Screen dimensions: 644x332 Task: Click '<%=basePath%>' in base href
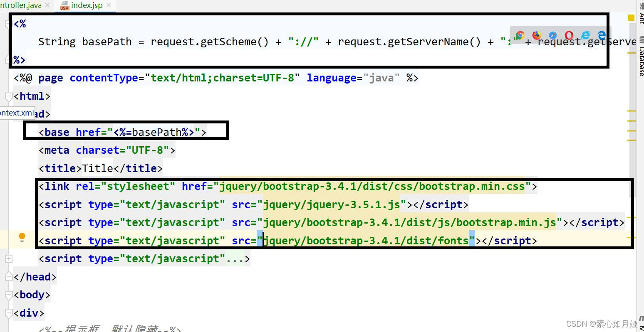tap(154, 132)
